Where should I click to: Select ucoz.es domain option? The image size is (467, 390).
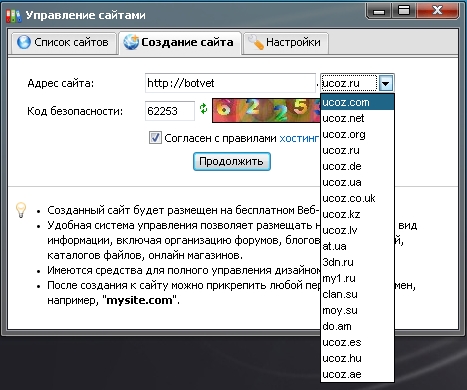click(x=357, y=342)
